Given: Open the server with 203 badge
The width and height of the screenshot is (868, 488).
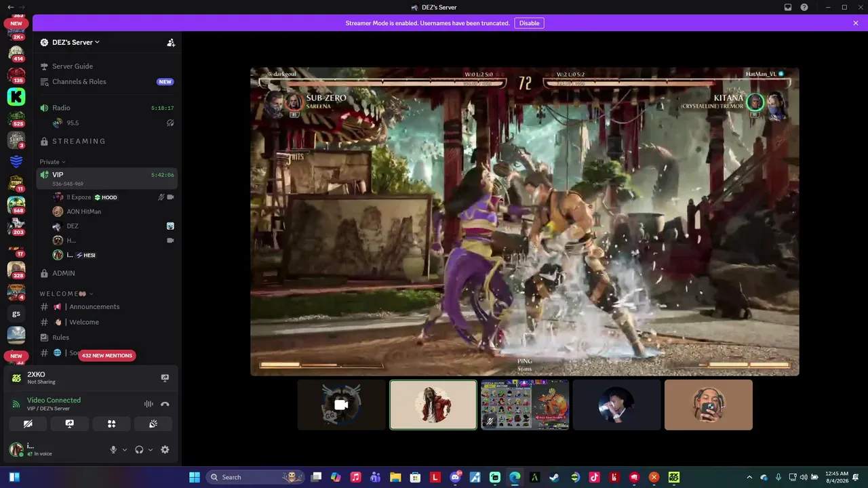Looking at the screenshot, I should click(16, 226).
